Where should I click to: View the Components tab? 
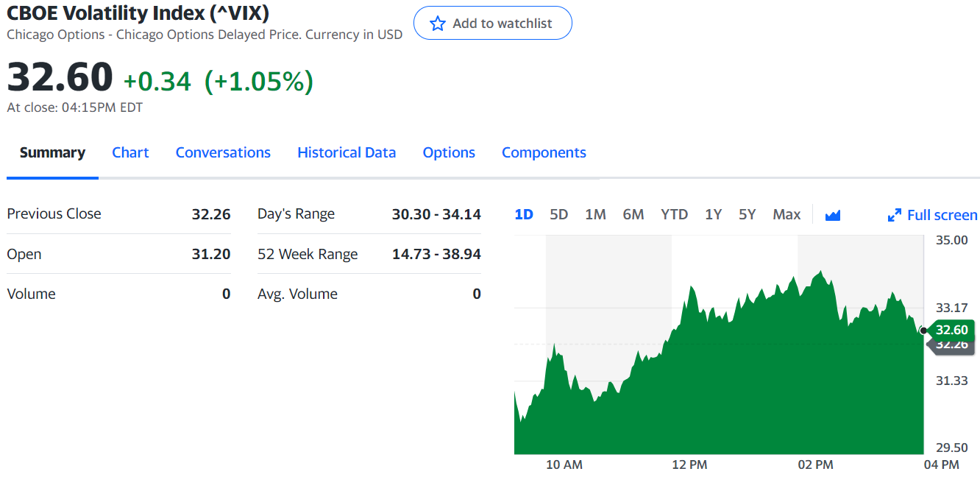[x=544, y=152]
